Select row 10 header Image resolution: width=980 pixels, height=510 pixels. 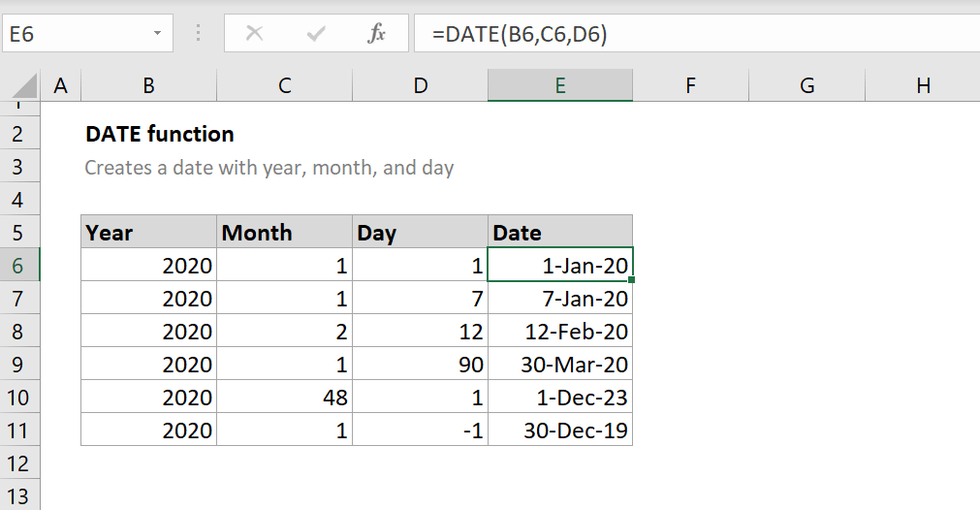click(x=20, y=397)
